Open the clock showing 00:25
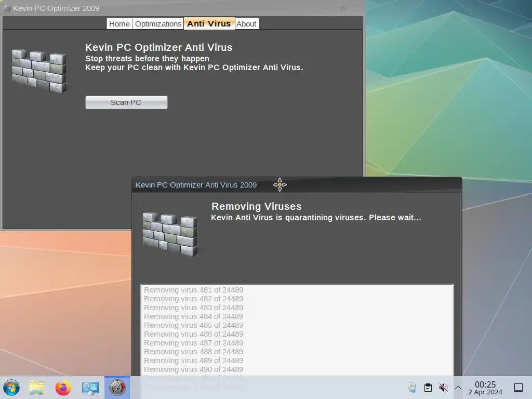This screenshot has height=399, width=532. 485,388
